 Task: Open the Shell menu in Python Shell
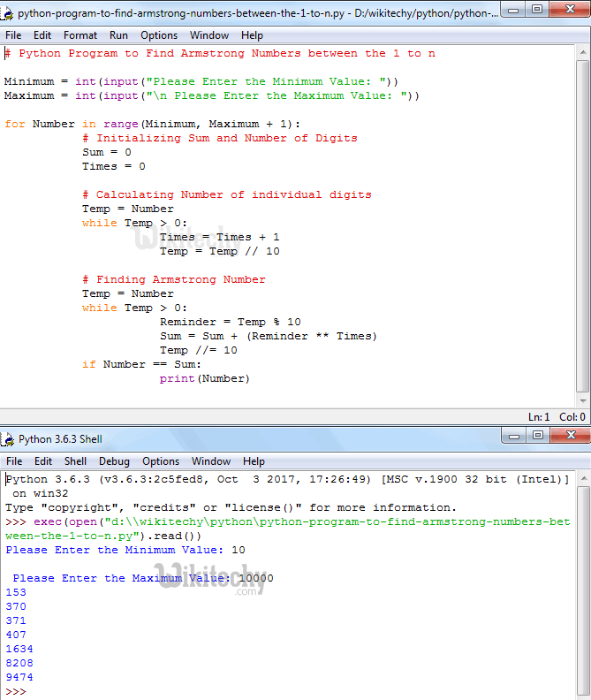(75, 461)
